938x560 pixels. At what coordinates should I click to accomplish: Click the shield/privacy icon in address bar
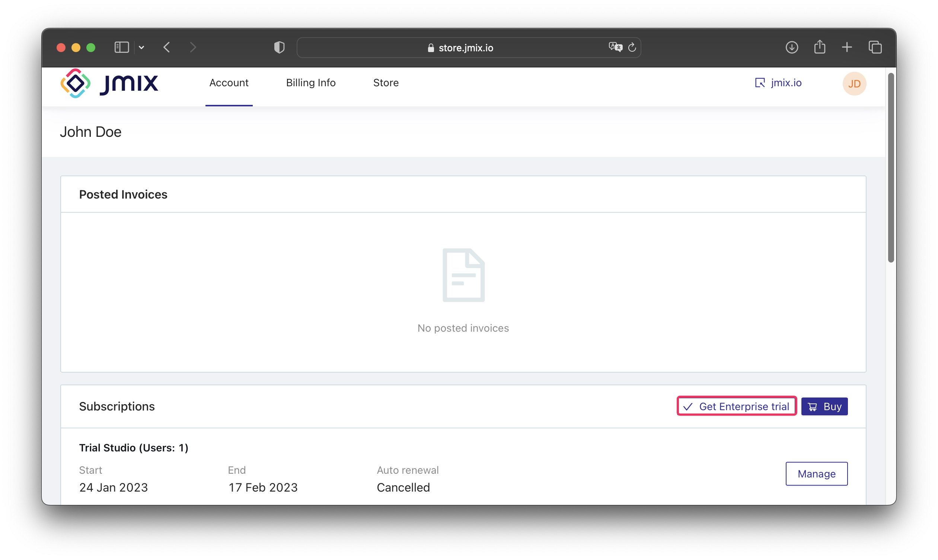click(278, 47)
